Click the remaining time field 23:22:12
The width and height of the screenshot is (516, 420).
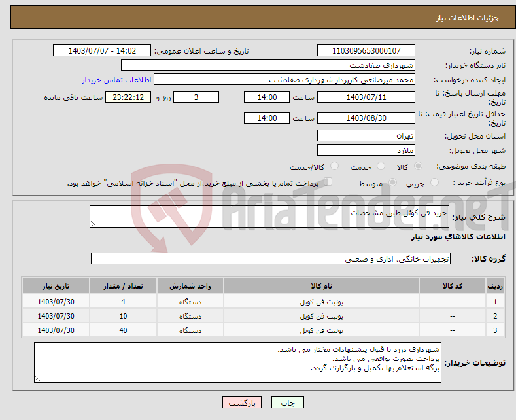click(128, 97)
